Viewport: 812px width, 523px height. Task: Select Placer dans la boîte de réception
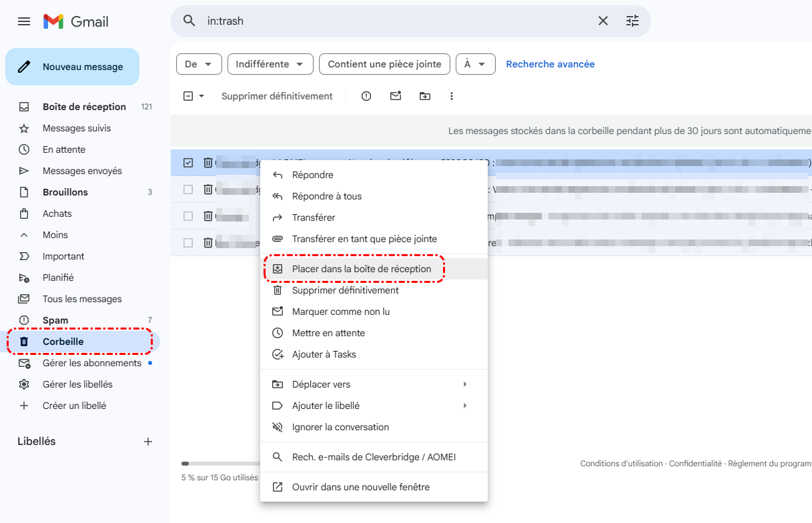(x=361, y=269)
